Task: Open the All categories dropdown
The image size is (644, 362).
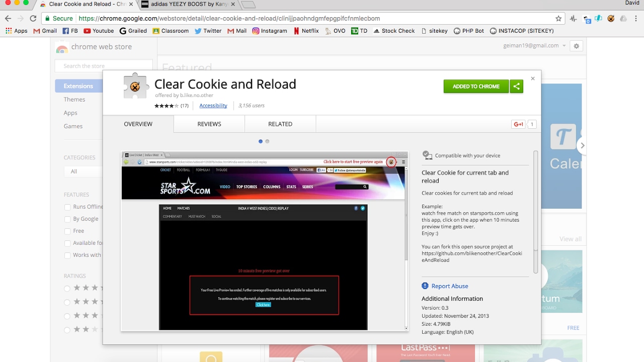Action: tap(84, 171)
